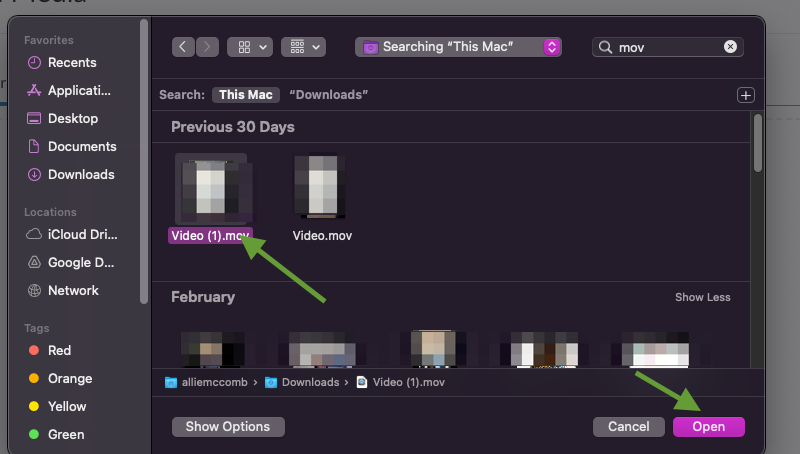Open the group-by view dropdown

coord(303,47)
